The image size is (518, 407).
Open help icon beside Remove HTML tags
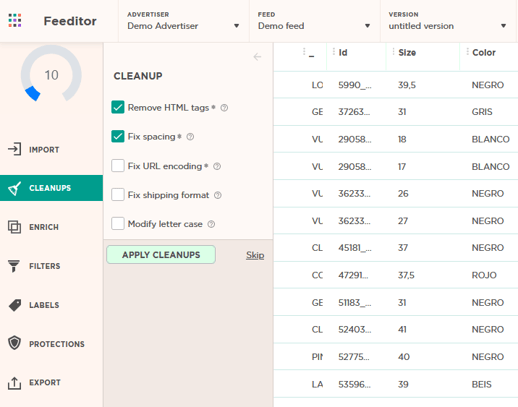[x=224, y=108]
